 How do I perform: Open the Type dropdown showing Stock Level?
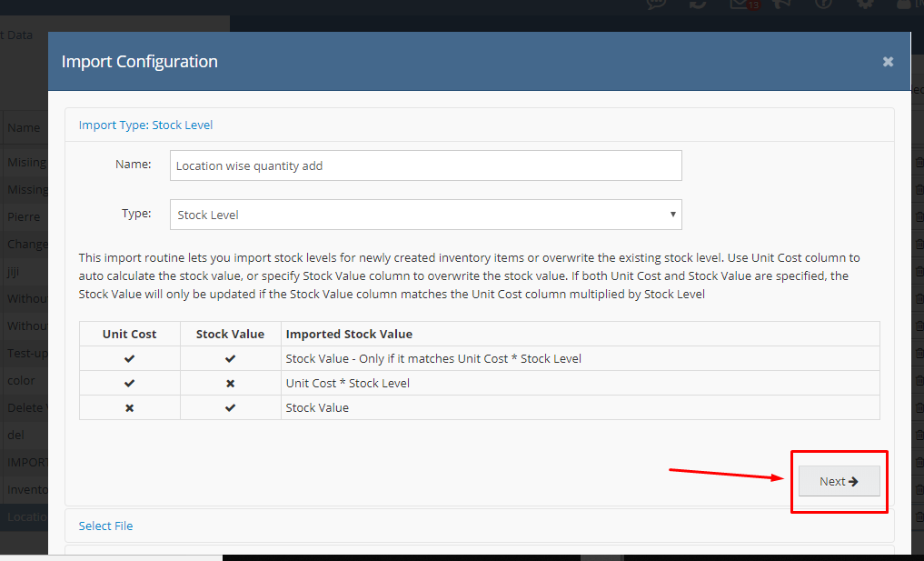pyautogui.click(x=425, y=215)
